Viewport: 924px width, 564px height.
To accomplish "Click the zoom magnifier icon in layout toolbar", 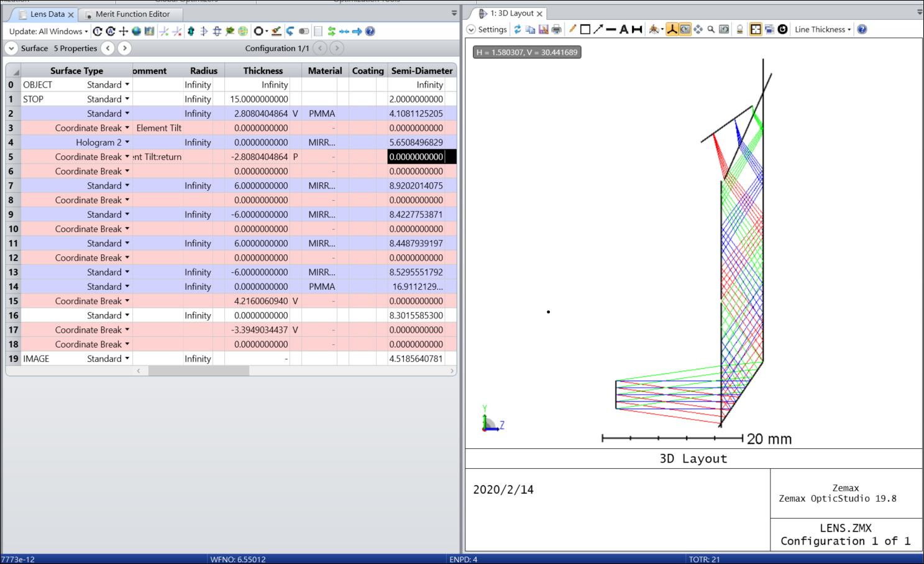I will pos(711,29).
